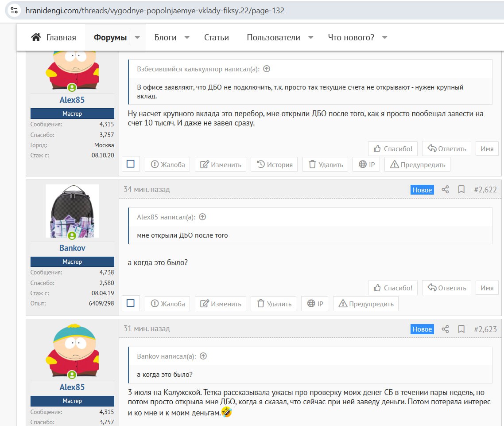Bookmark post #2,623 with the bookmark icon
The image size is (504, 426).
tap(461, 329)
